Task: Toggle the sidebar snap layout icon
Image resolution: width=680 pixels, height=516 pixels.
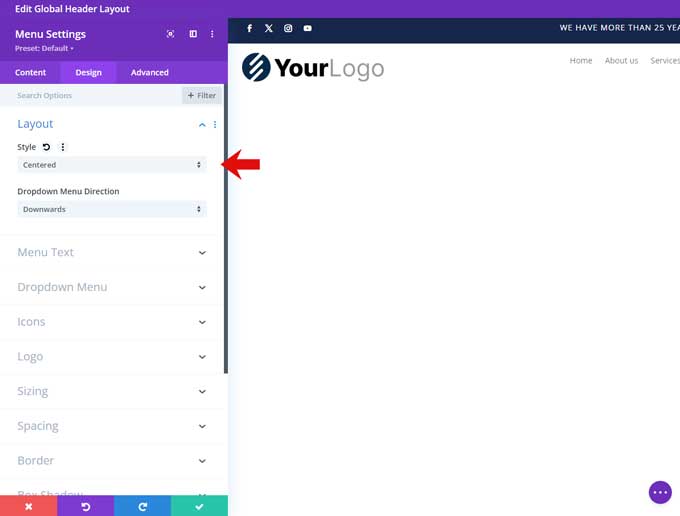Action: point(193,34)
